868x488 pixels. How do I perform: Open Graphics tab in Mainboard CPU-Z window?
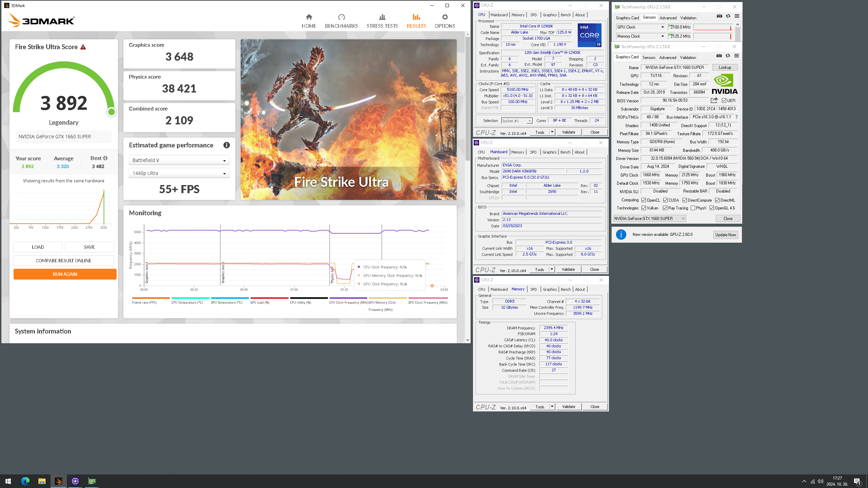pos(549,152)
